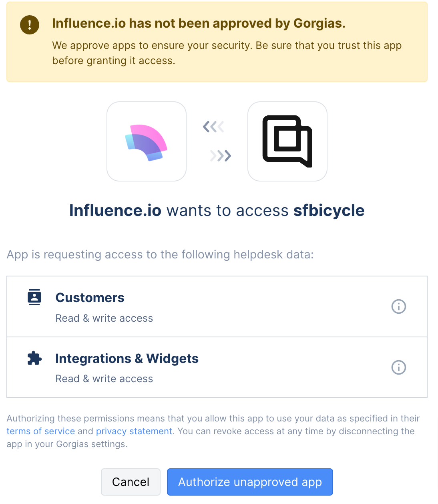Cancel the authorization request
Screen dimensions: 438x504
tap(131, 482)
